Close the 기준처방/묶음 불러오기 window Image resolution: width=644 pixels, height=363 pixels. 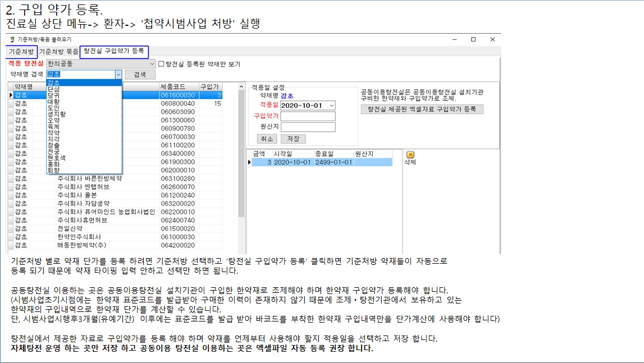(492, 39)
